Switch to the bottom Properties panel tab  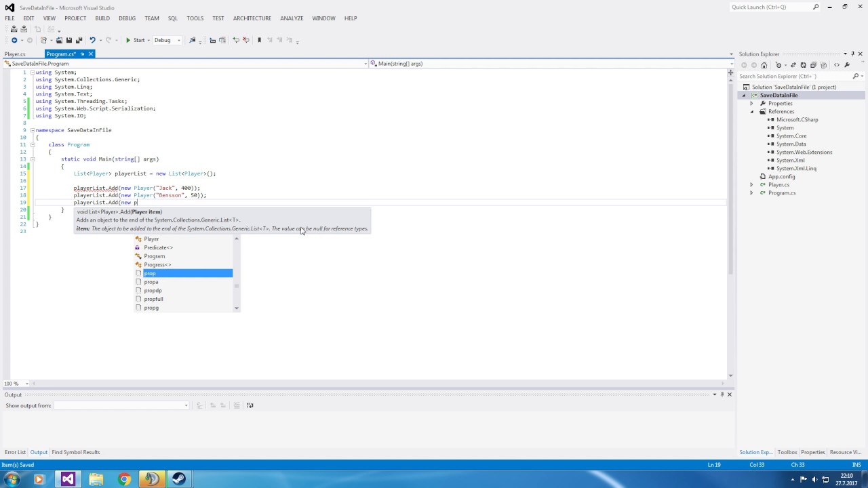click(x=813, y=452)
